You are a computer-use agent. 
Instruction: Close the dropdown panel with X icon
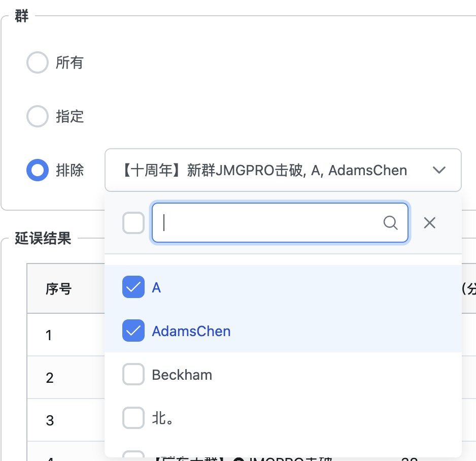pyautogui.click(x=429, y=223)
